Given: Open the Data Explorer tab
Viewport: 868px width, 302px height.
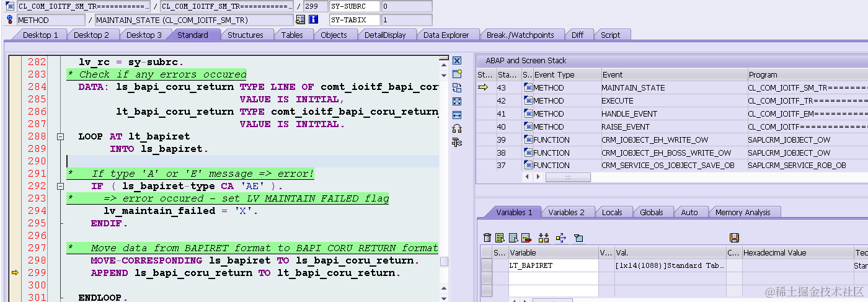Looking at the screenshot, I should tap(446, 35).
